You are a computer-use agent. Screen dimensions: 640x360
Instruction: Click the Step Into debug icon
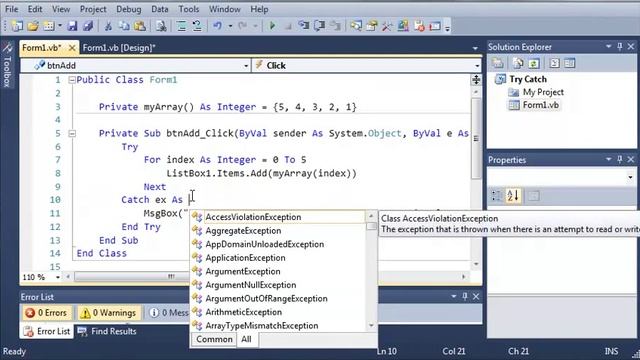[x=304, y=26]
